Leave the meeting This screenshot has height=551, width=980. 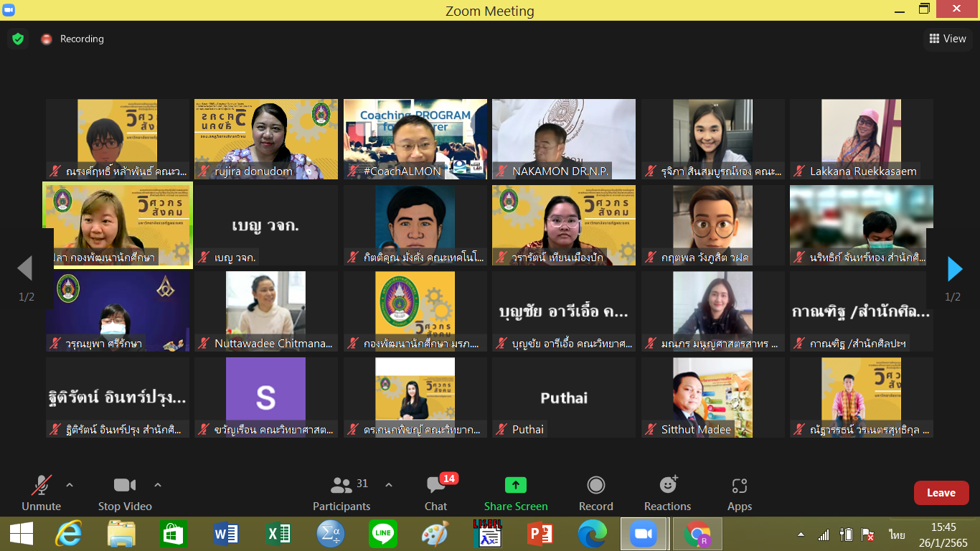click(941, 493)
